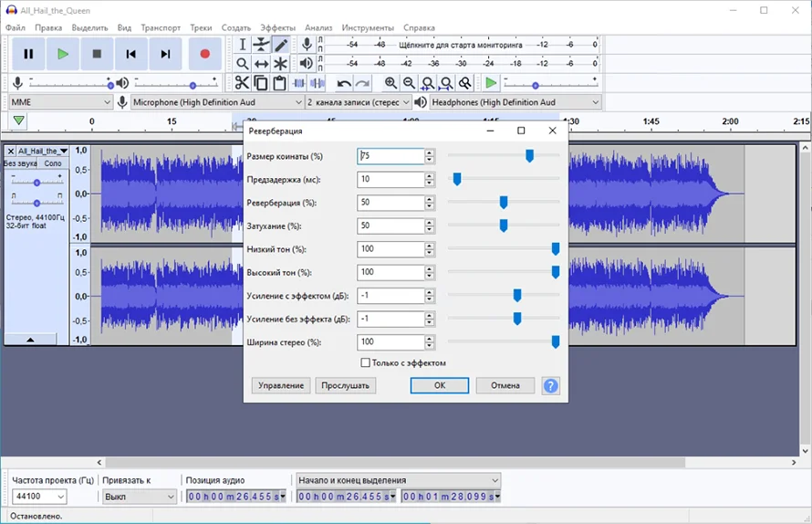Open reverb help with the question mark button

(550, 385)
